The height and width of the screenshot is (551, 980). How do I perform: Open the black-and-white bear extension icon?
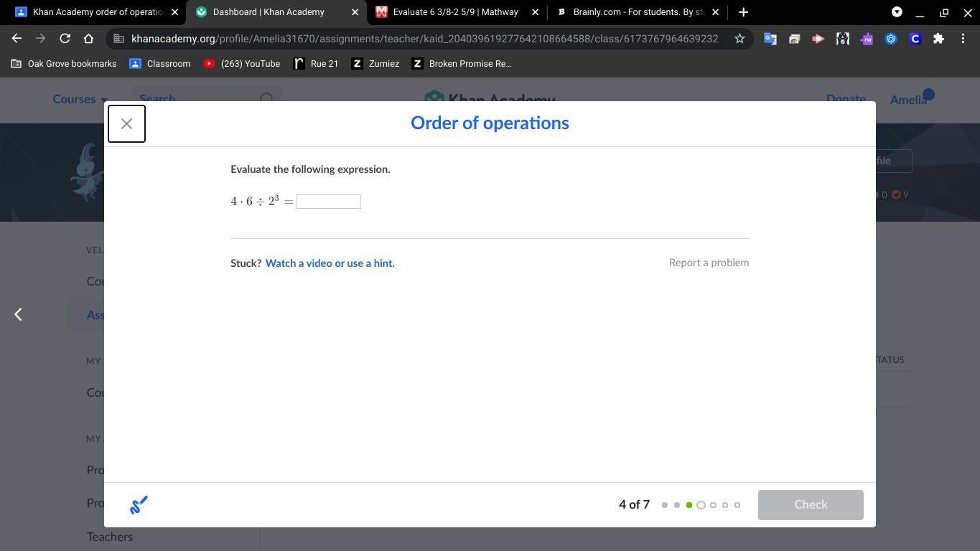[x=842, y=39]
